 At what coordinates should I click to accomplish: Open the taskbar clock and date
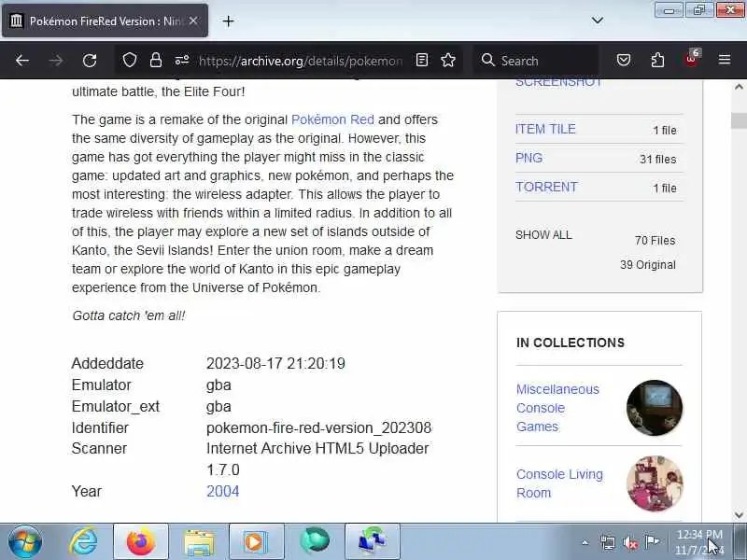[x=699, y=542]
